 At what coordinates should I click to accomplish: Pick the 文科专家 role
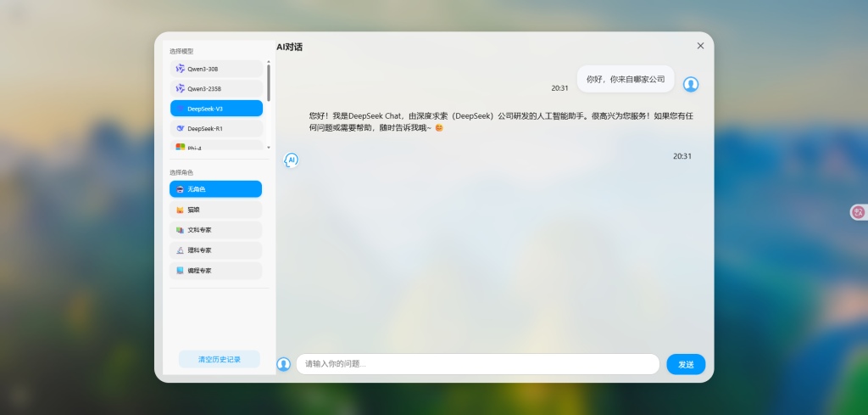(215, 230)
